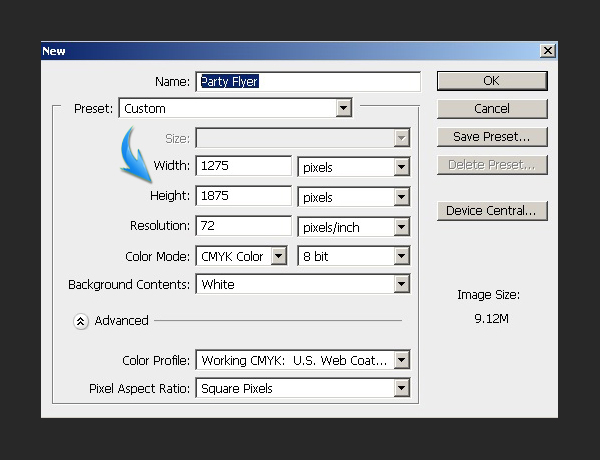Click the OK button
The height and width of the screenshot is (460, 600).
[491, 81]
